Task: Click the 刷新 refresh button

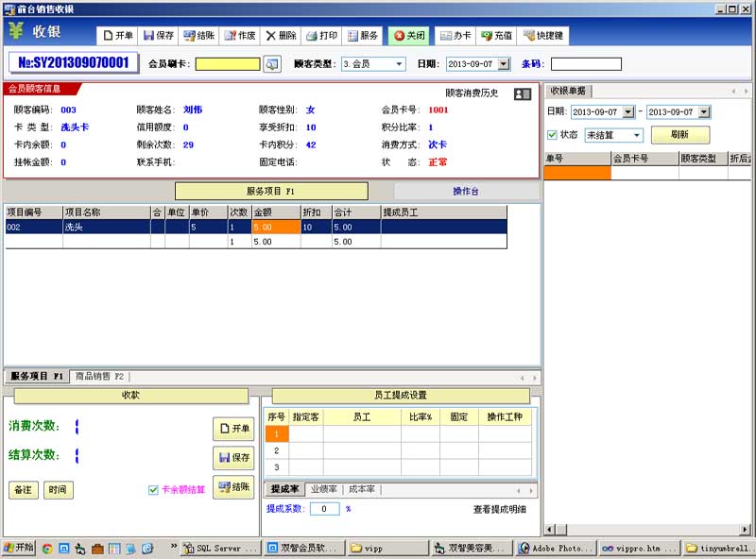Action: tap(679, 135)
